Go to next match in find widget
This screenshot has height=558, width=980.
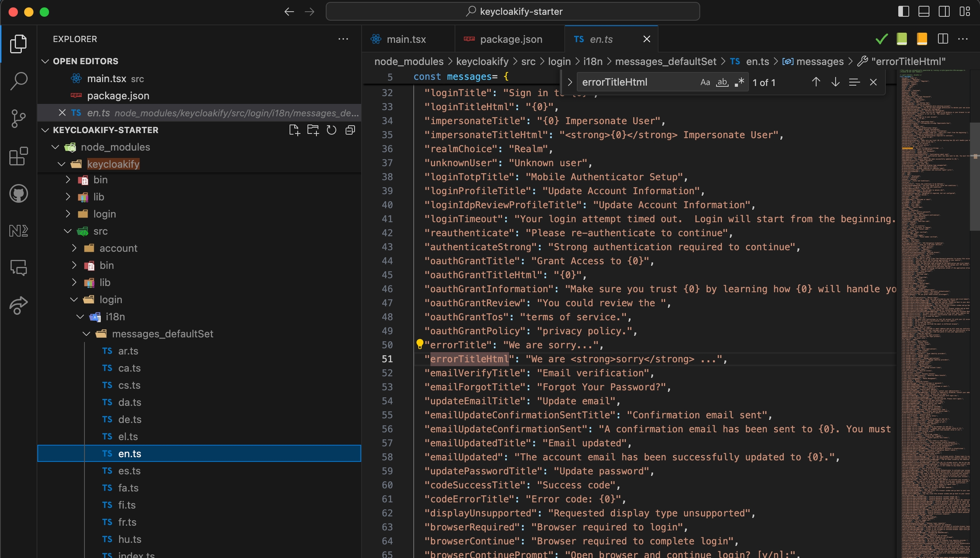835,82
